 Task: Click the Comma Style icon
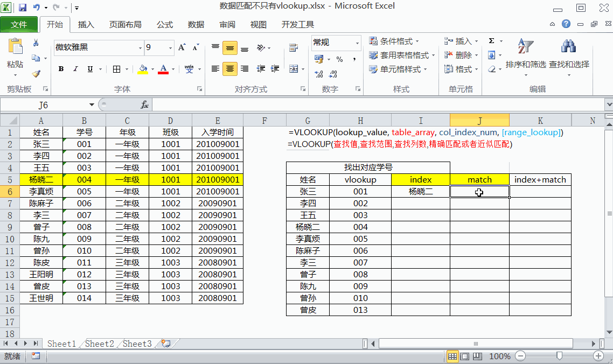coord(354,59)
